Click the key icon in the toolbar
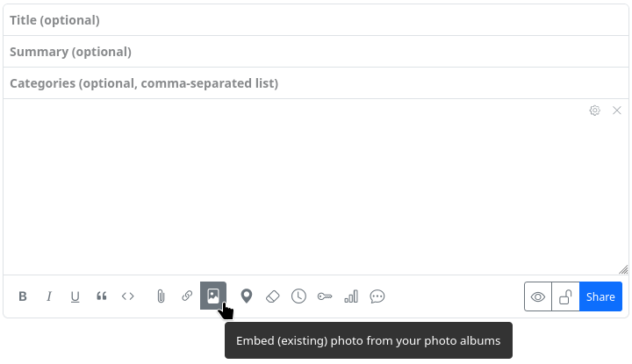This screenshot has height=364, width=632. 325,296
